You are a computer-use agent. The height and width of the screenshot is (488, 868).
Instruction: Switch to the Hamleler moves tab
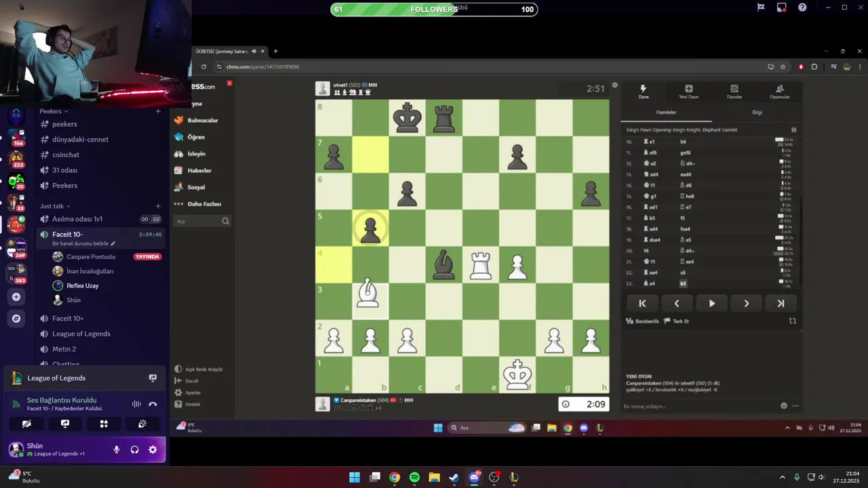click(x=666, y=113)
